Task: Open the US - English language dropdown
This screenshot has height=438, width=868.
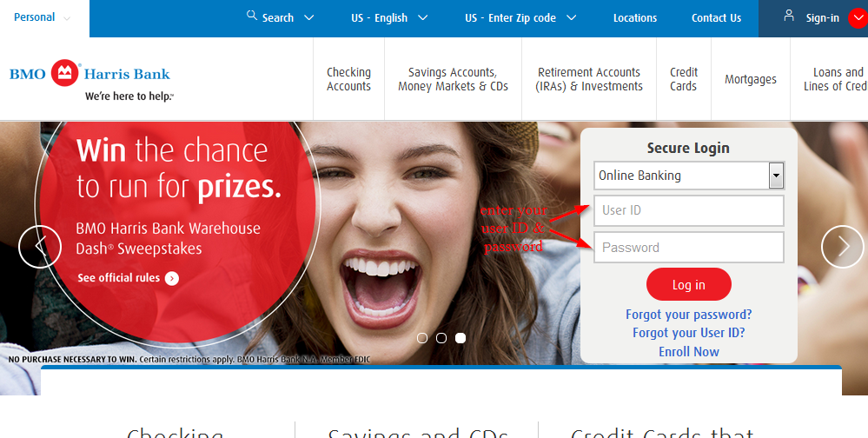Action: 389,17
